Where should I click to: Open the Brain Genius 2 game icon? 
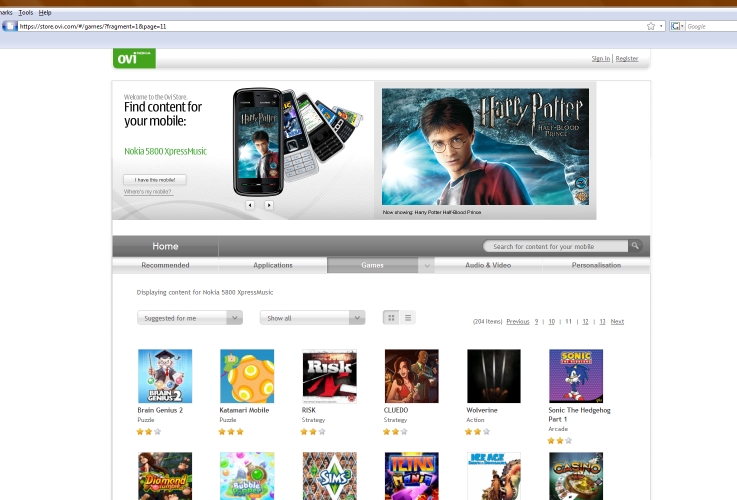[164, 376]
